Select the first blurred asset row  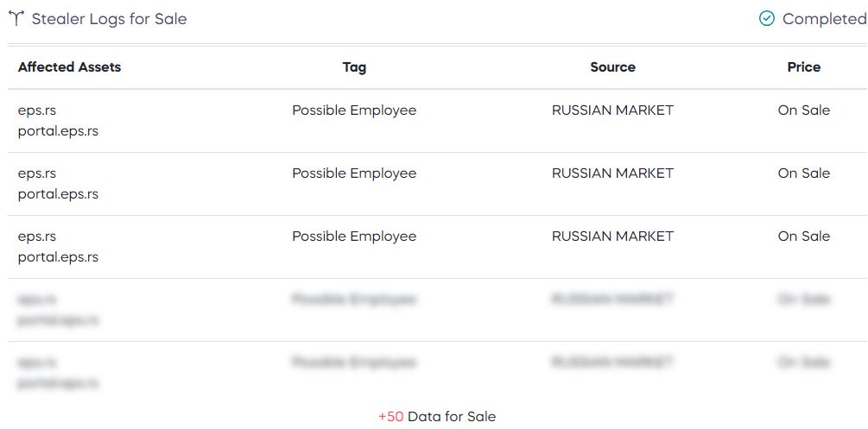click(x=437, y=310)
